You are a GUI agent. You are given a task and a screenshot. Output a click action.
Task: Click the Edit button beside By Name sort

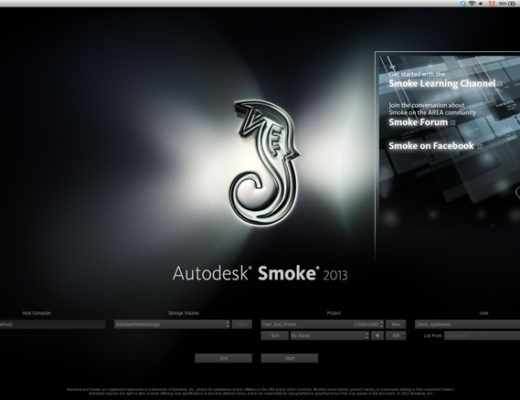point(396,336)
